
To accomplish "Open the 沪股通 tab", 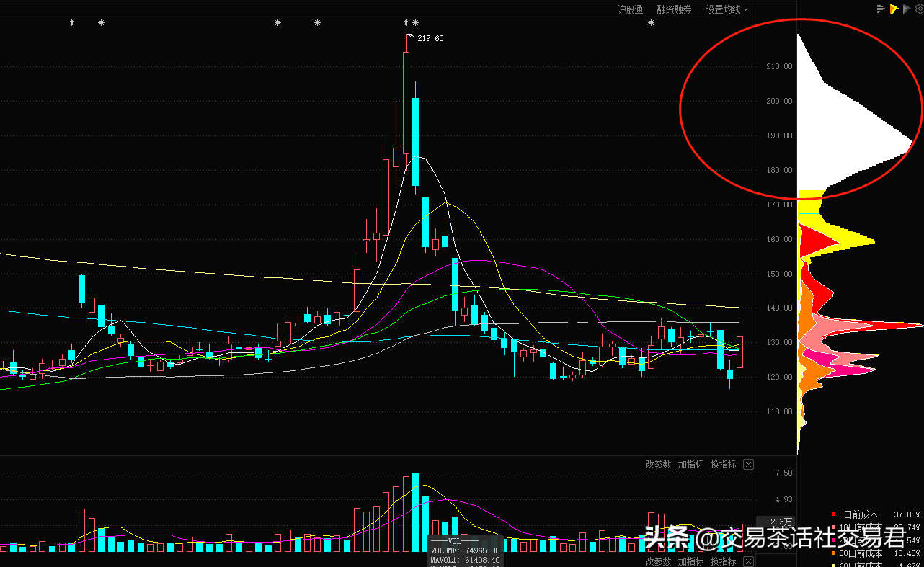I will tap(630, 9).
